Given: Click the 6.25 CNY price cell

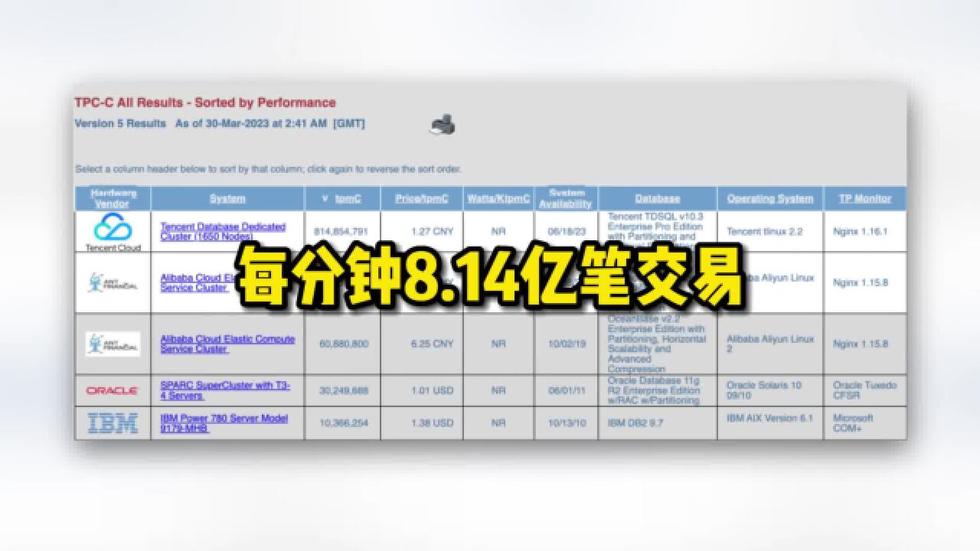Looking at the screenshot, I should click(433, 344).
